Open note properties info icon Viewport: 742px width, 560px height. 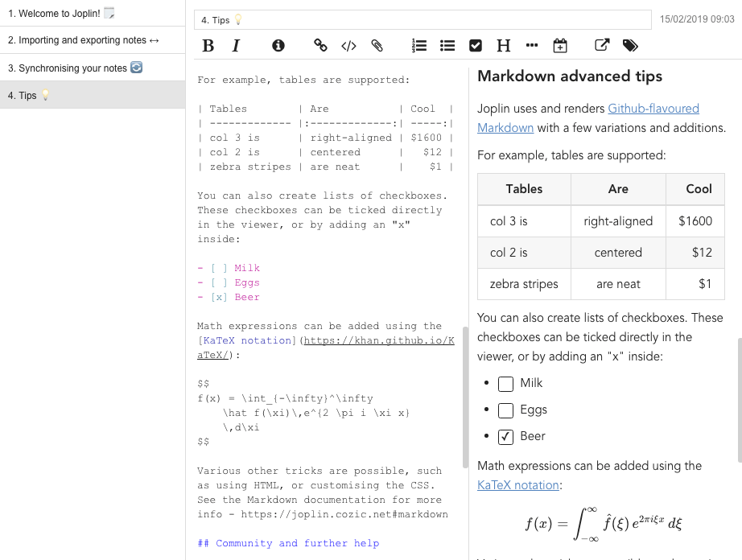278,46
